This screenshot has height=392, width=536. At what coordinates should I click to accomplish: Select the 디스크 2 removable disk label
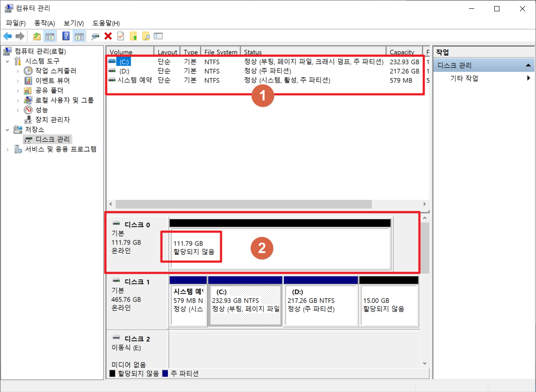tap(137, 339)
